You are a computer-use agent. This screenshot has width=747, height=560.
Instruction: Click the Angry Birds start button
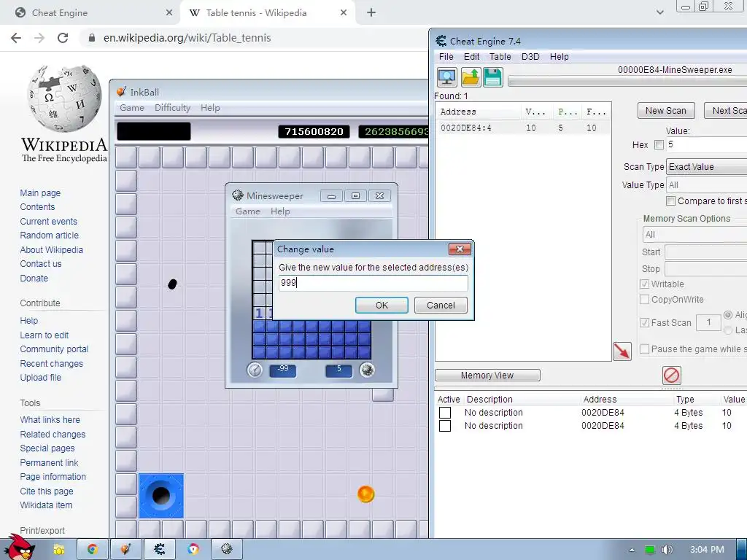pyautogui.click(x=20, y=548)
